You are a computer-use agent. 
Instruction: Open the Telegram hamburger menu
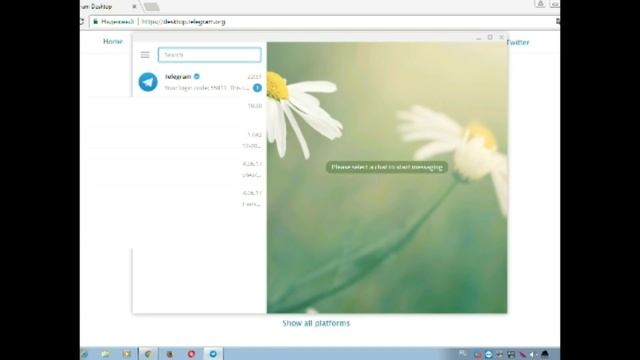[145, 55]
